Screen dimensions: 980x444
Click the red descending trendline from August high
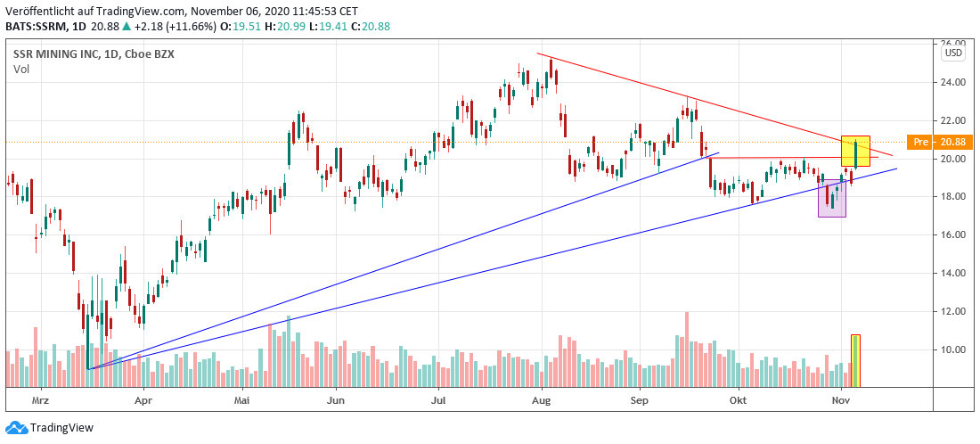coord(715,103)
